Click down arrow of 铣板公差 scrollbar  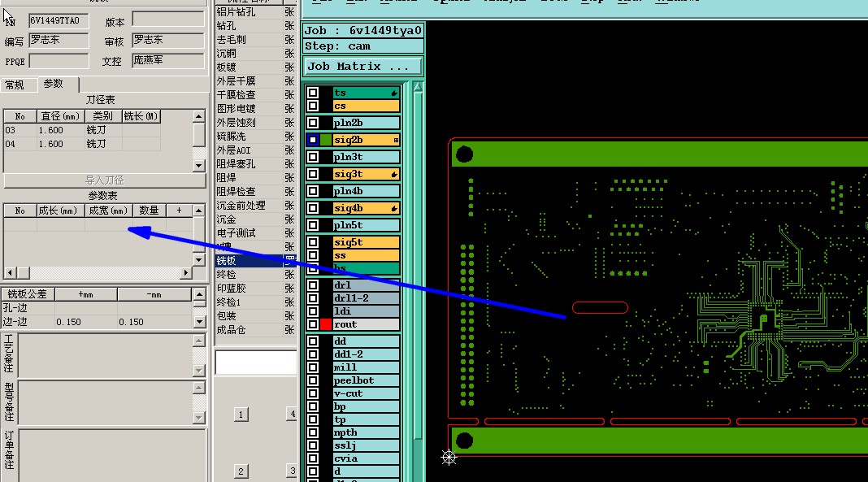point(199,322)
